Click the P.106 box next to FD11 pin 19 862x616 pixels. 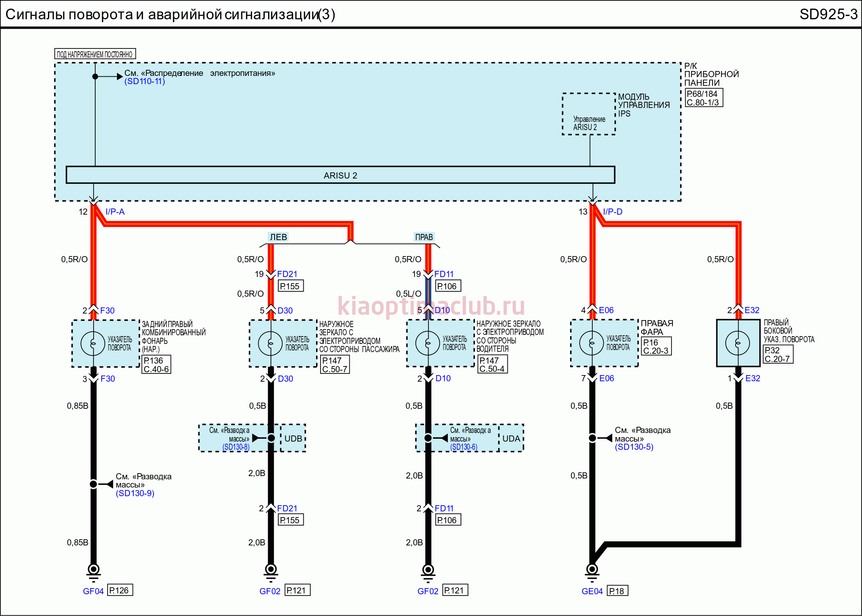click(448, 286)
